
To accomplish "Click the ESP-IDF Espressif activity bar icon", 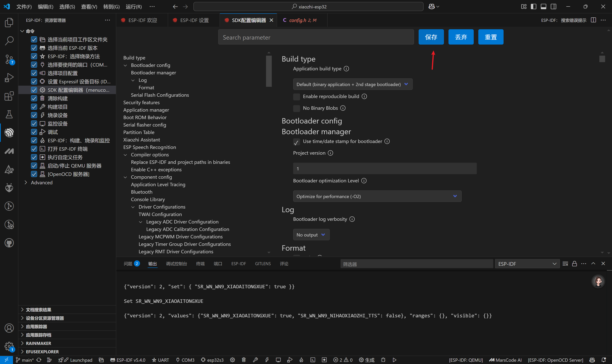I will 9,133.
